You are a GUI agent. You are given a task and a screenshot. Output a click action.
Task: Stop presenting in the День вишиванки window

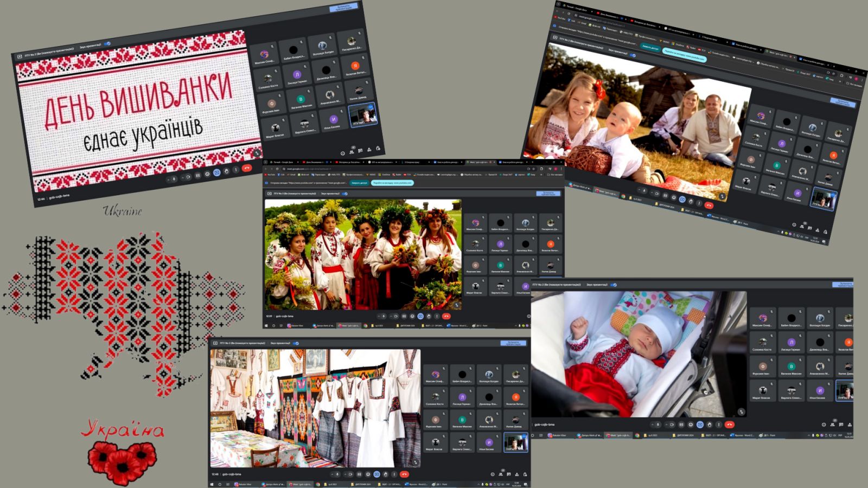tap(343, 8)
